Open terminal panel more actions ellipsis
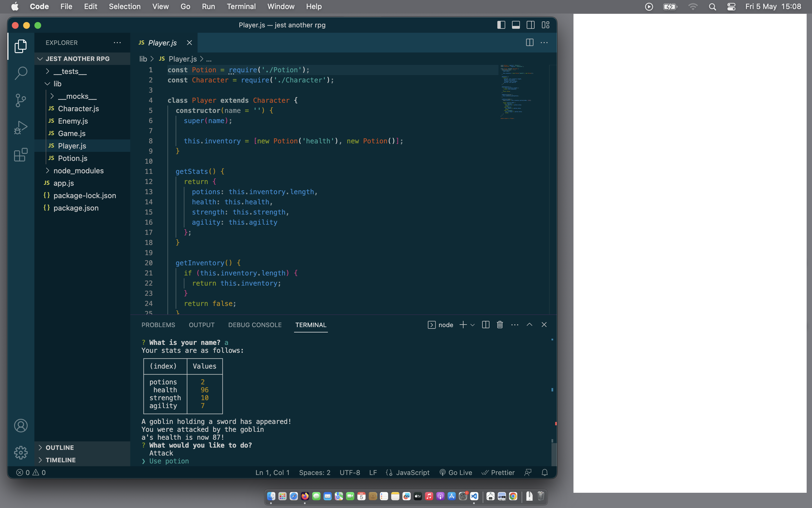 click(515, 325)
